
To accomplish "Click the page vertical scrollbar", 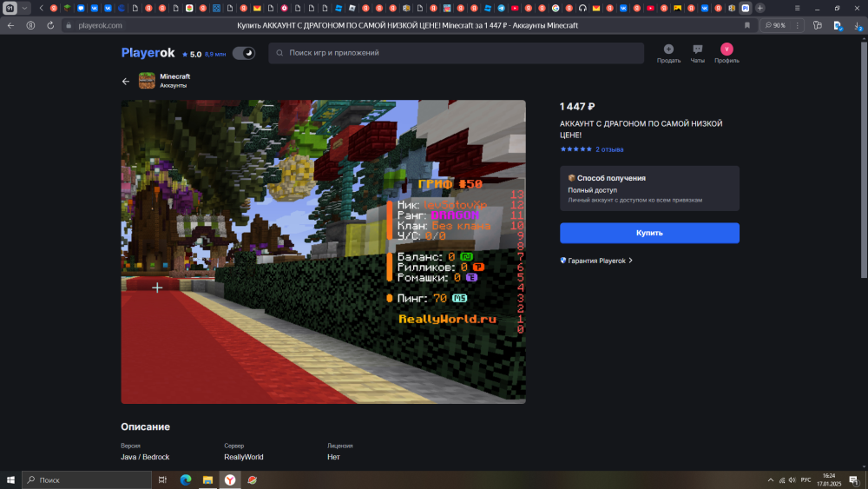I will pos(865,161).
